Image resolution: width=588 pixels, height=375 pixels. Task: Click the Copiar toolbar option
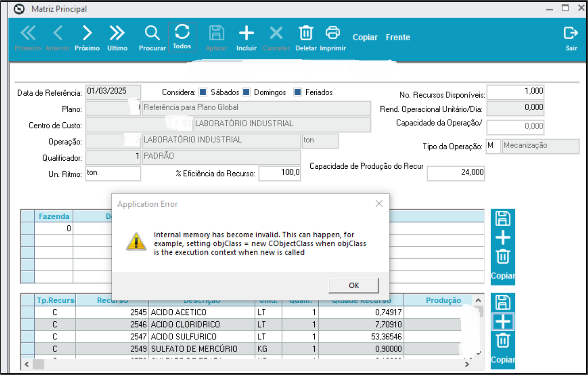365,37
